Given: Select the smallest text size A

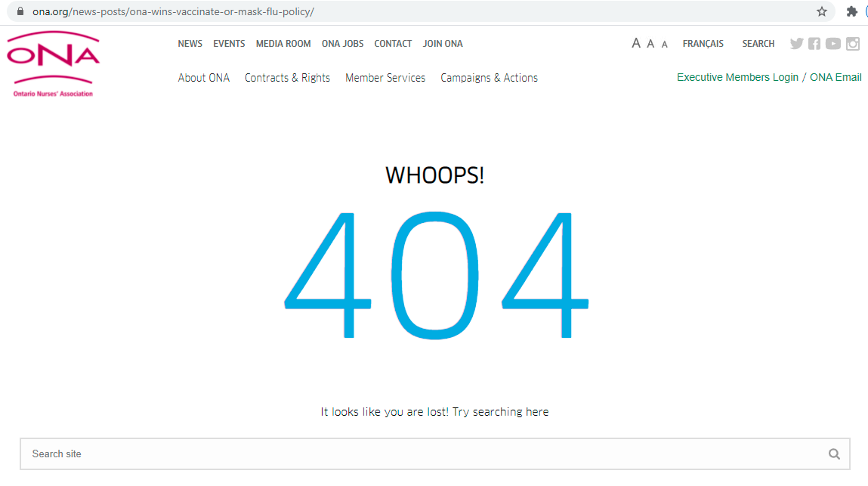Looking at the screenshot, I should coord(665,45).
